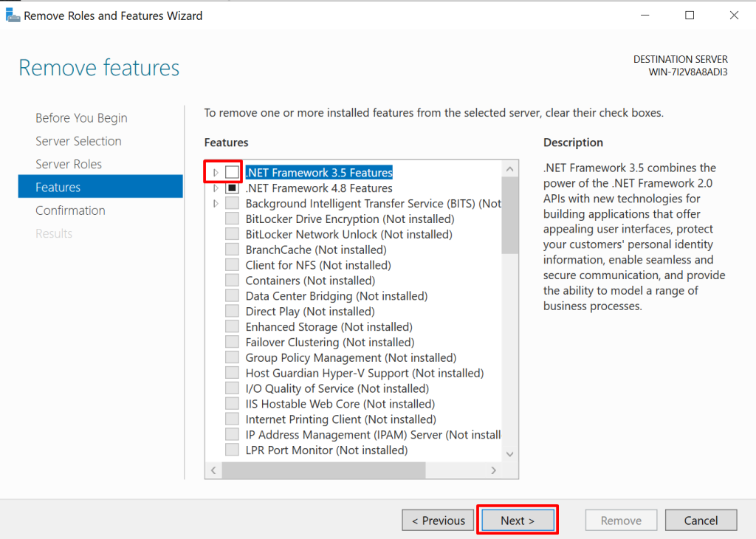756x539 pixels.
Task: Maximize the wizard window
Action: tap(690, 16)
